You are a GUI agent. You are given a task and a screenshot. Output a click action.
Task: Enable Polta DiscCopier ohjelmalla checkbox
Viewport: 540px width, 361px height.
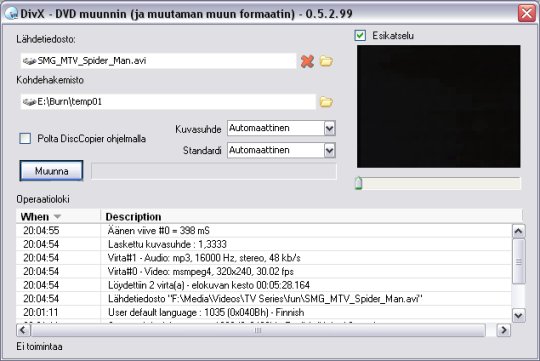[x=25, y=138]
